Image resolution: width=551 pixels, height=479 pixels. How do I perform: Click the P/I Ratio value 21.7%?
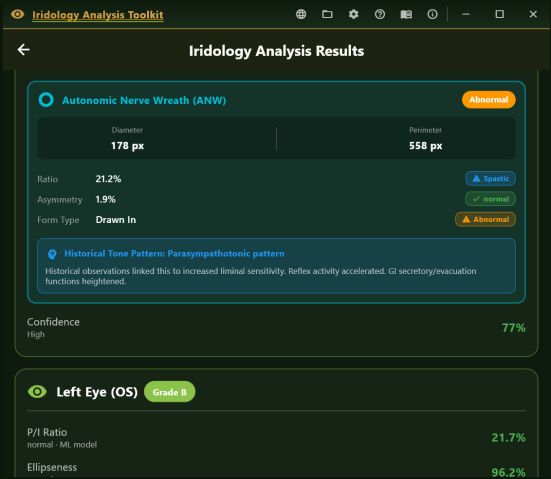(508, 438)
